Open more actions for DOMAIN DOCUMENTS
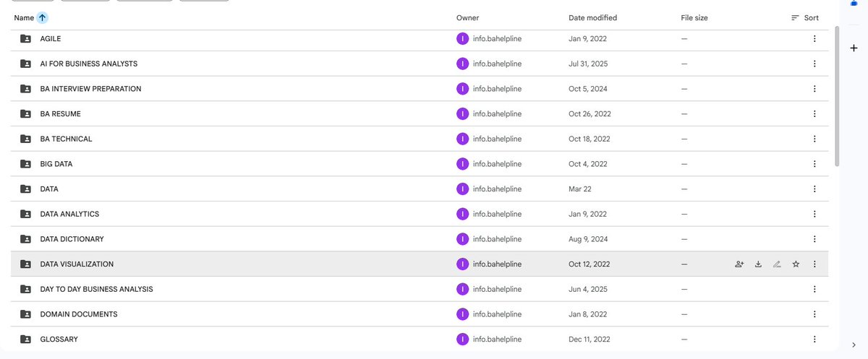 (814, 314)
